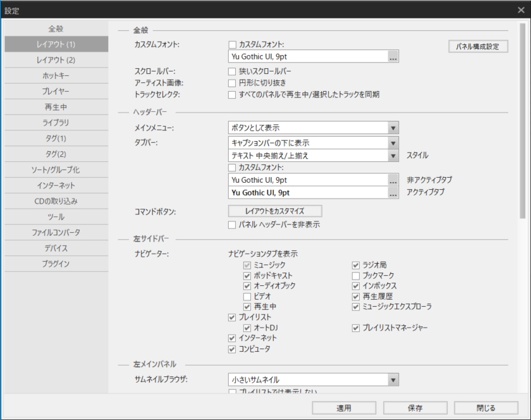
Task: Switch to the ライブラリ settings section
Action: (56, 123)
